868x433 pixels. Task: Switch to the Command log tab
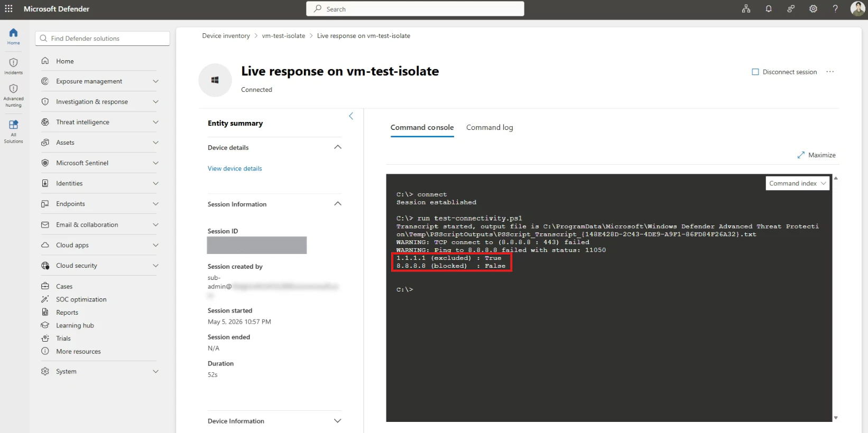pyautogui.click(x=490, y=128)
